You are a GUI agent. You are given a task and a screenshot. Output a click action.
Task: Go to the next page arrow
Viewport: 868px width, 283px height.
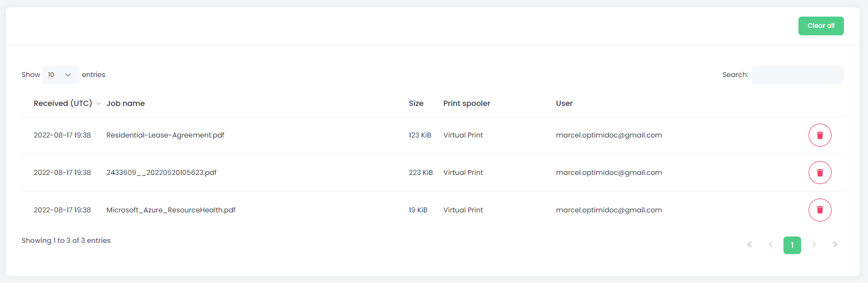(813, 244)
